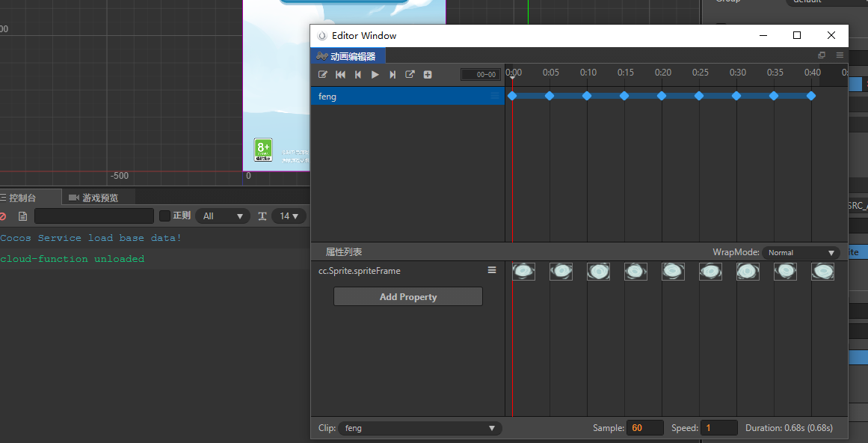
Task: Maximize the Editor Window
Action: (796, 35)
